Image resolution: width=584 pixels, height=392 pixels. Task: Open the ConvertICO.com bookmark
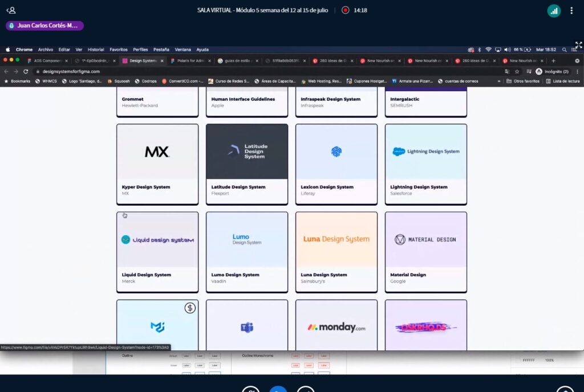click(183, 81)
